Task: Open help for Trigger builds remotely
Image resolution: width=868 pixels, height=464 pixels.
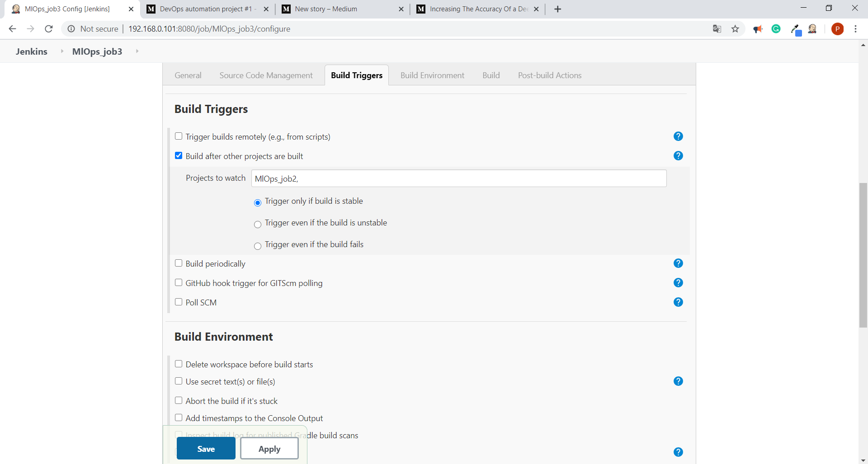Action: [x=678, y=136]
